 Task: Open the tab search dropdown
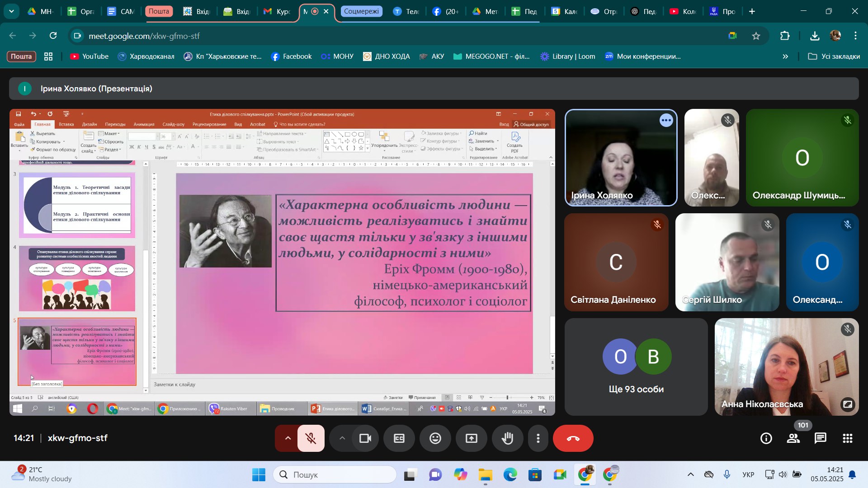click(11, 11)
